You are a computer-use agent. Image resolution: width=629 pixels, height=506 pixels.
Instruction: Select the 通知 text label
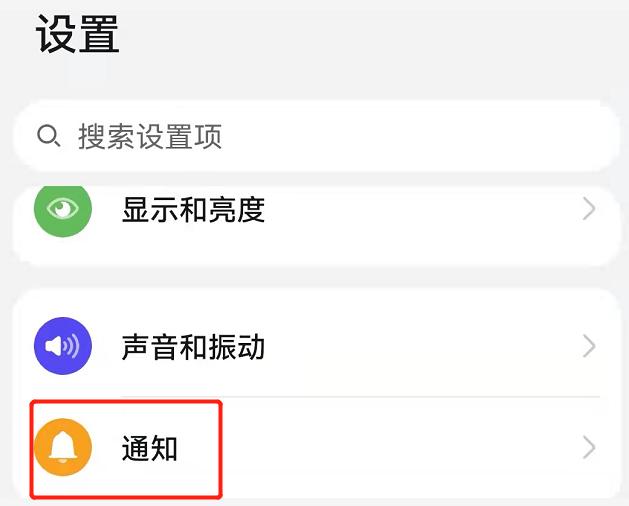click(x=150, y=448)
